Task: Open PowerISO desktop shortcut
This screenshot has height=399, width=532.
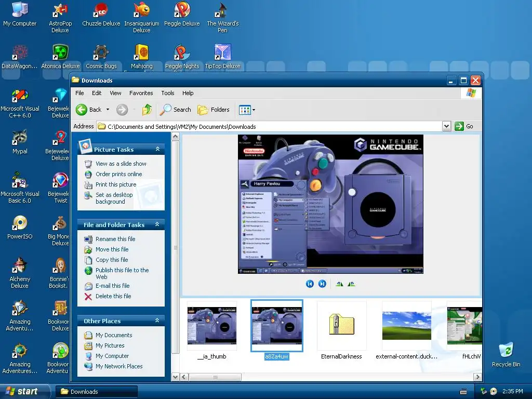Action: [20, 227]
